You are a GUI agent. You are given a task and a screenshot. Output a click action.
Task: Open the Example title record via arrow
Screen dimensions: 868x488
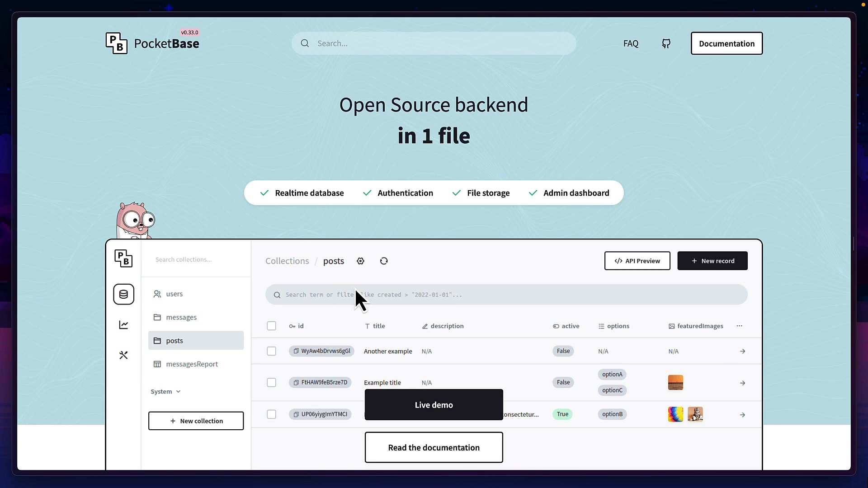click(742, 382)
